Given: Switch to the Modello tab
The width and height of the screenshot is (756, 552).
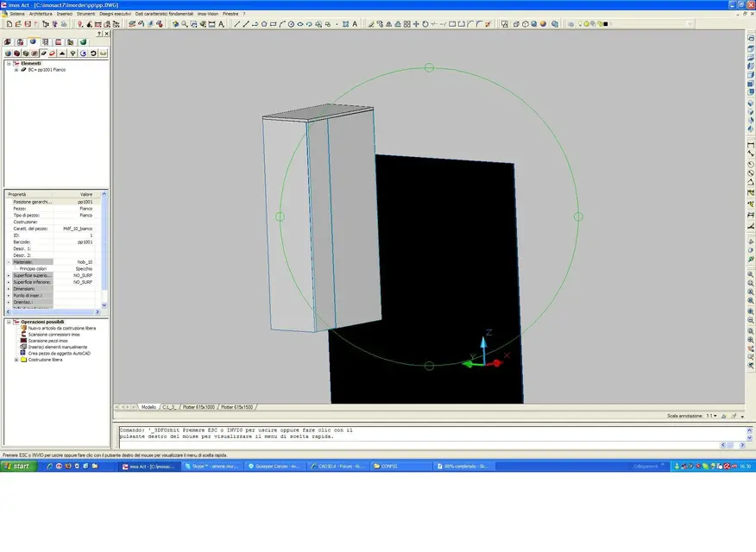Looking at the screenshot, I should tap(148, 406).
